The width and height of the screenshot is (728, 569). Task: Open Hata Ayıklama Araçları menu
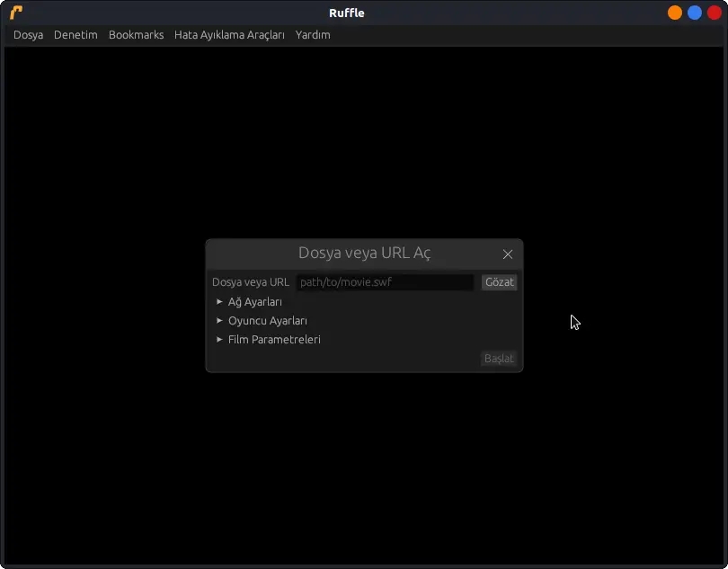click(x=229, y=35)
